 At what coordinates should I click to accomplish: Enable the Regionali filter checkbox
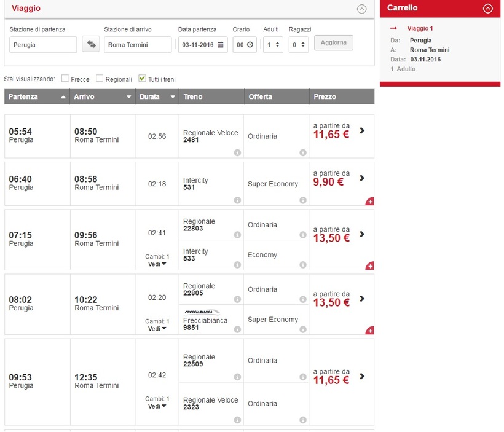tap(100, 79)
